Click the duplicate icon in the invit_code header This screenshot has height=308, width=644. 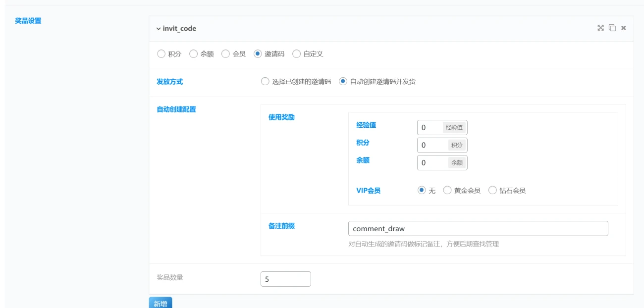(x=612, y=28)
